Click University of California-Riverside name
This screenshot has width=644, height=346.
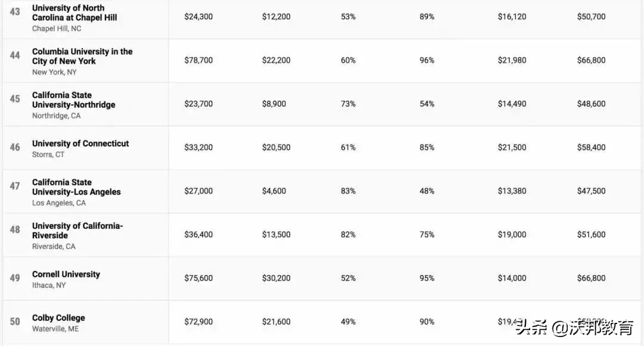(77, 230)
